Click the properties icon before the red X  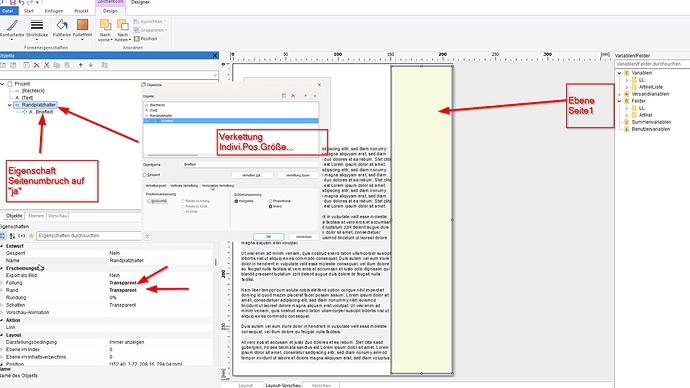pos(26,65)
